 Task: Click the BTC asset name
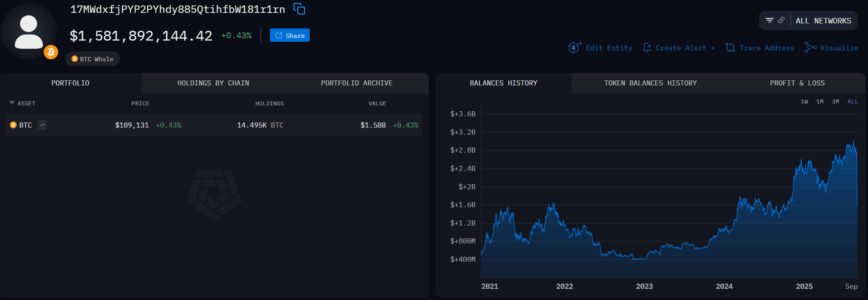(x=26, y=125)
